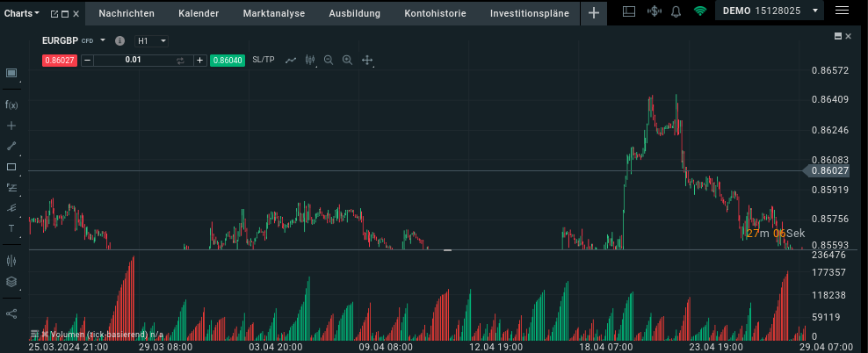Select the crosshair plus tool in sidebar
The height and width of the screenshot is (353, 868).
(x=11, y=126)
